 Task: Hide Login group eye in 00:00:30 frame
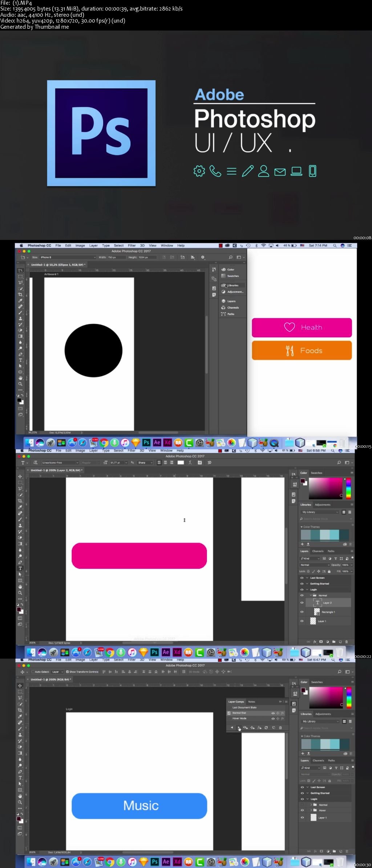[x=302, y=799]
